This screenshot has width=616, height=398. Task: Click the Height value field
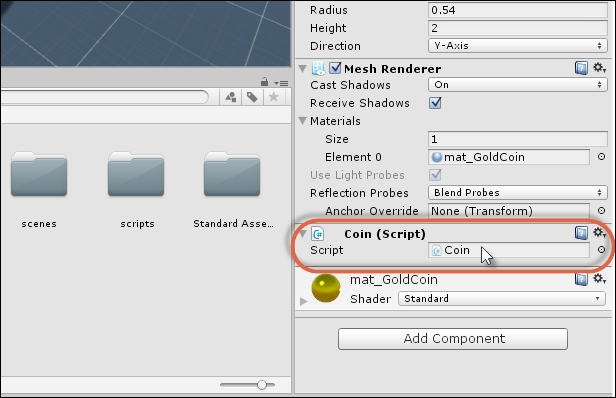517,28
